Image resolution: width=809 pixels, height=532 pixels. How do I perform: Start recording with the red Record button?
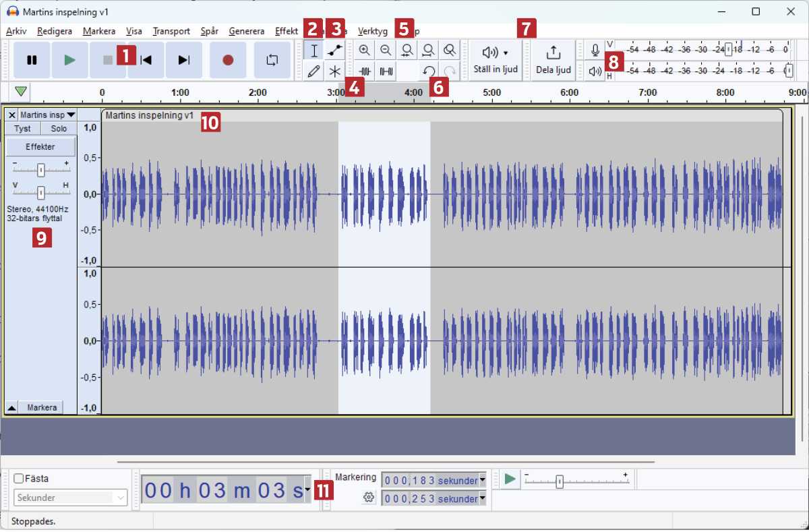[228, 60]
